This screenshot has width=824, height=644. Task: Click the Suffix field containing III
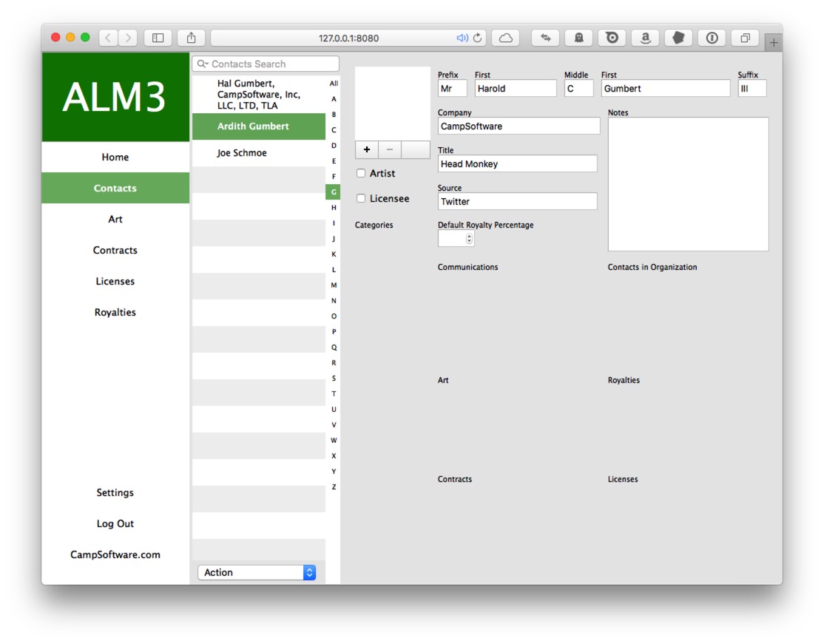752,88
